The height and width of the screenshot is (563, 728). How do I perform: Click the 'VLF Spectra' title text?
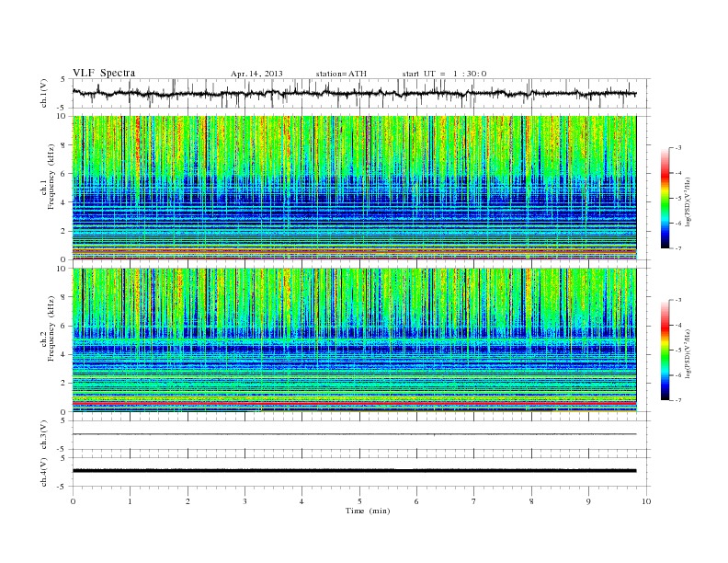point(104,73)
